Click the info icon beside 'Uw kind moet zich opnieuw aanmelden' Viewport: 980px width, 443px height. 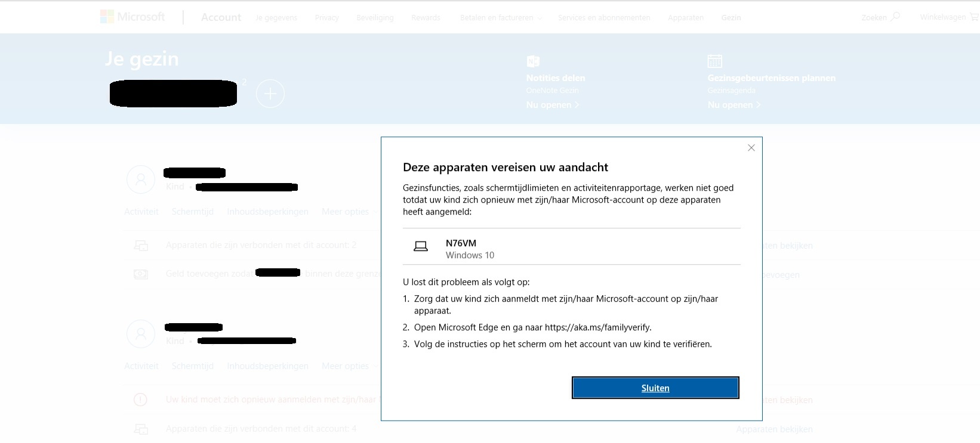click(x=141, y=399)
